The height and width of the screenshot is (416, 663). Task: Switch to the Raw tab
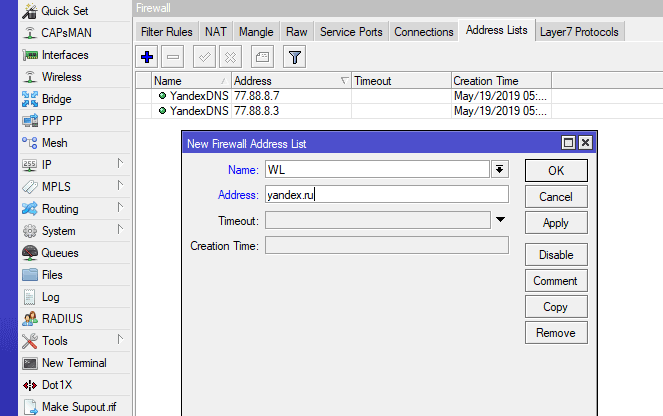point(297,32)
